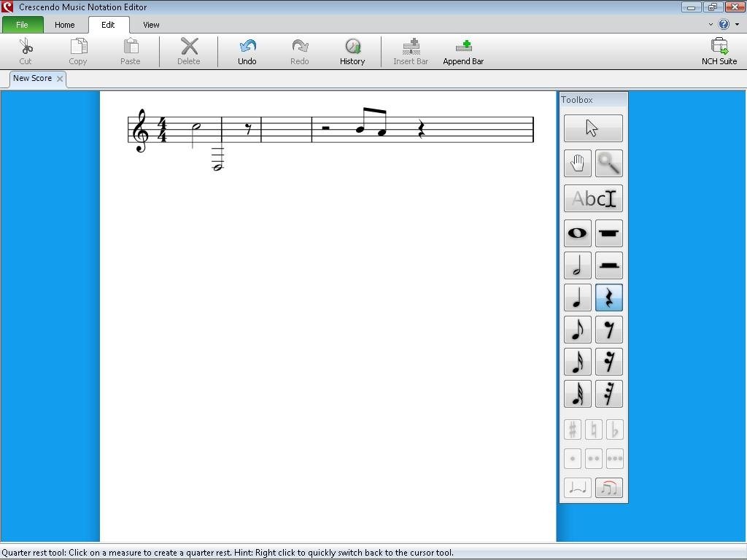
Task: Select the half rest tool
Action: pos(609,265)
